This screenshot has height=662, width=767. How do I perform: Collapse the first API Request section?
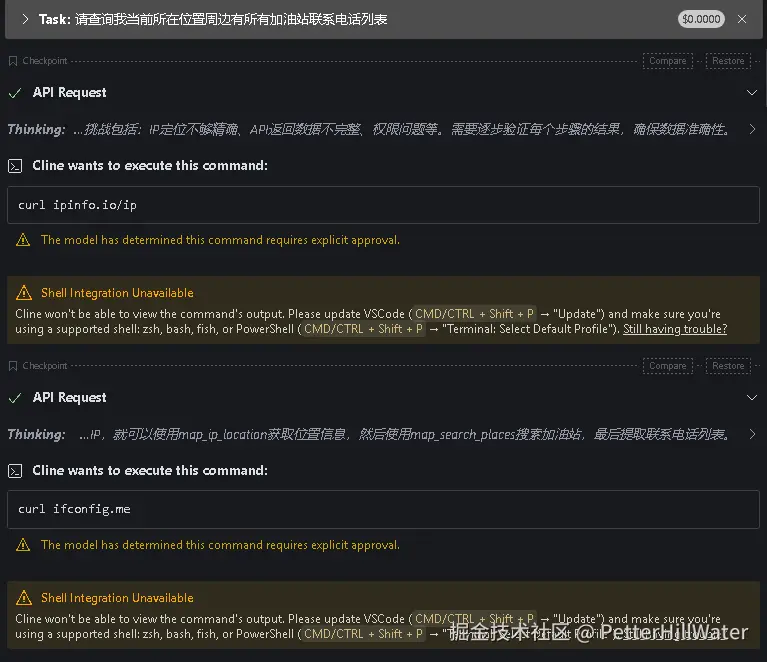click(x=751, y=92)
